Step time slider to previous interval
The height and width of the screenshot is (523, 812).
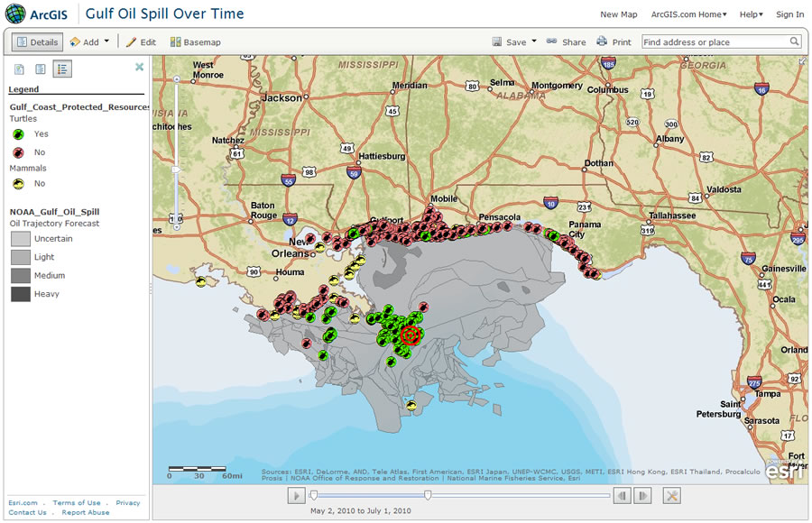point(622,496)
